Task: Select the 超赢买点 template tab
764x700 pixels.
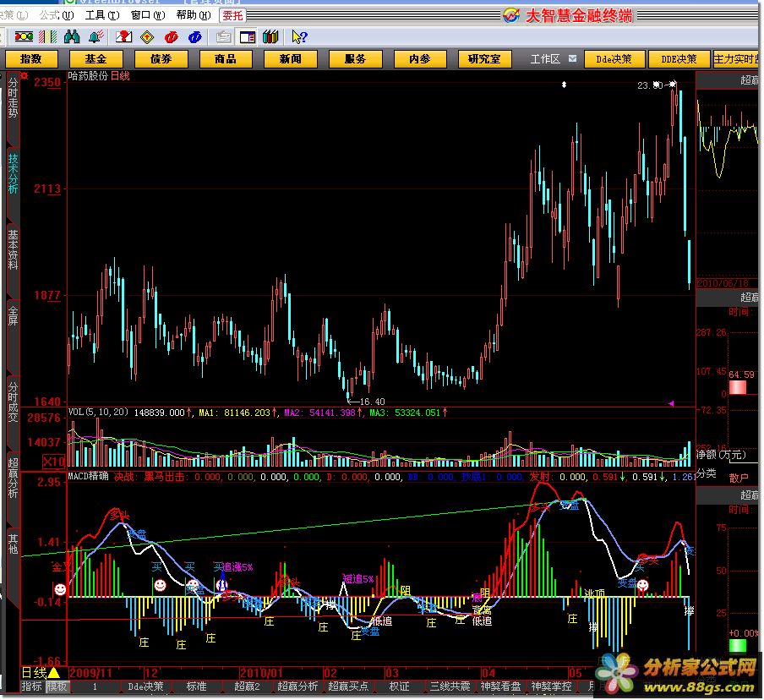Action: coord(348,686)
